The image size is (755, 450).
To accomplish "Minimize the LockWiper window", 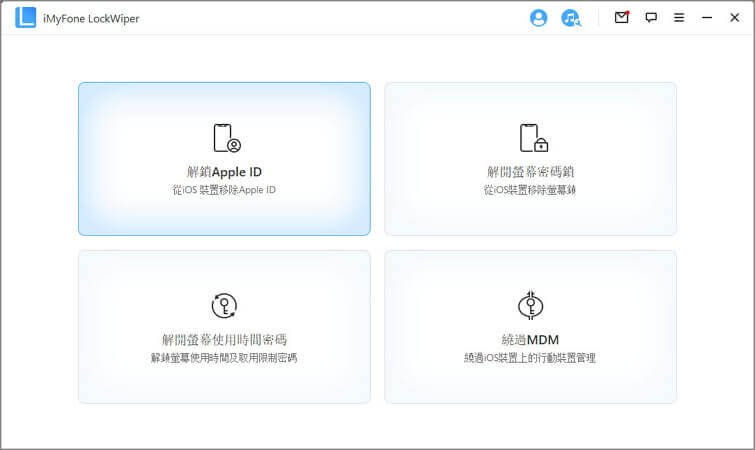I will (x=707, y=18).
